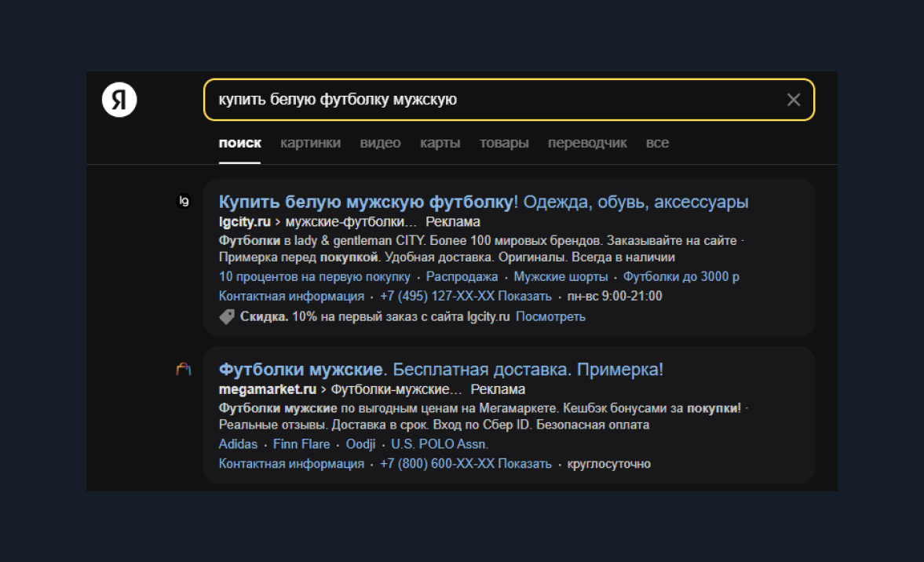Screen dimensions: 924x562
Task: Click the Megamarket ad description text
Action: pyautogui.click(x=482, y=417)
